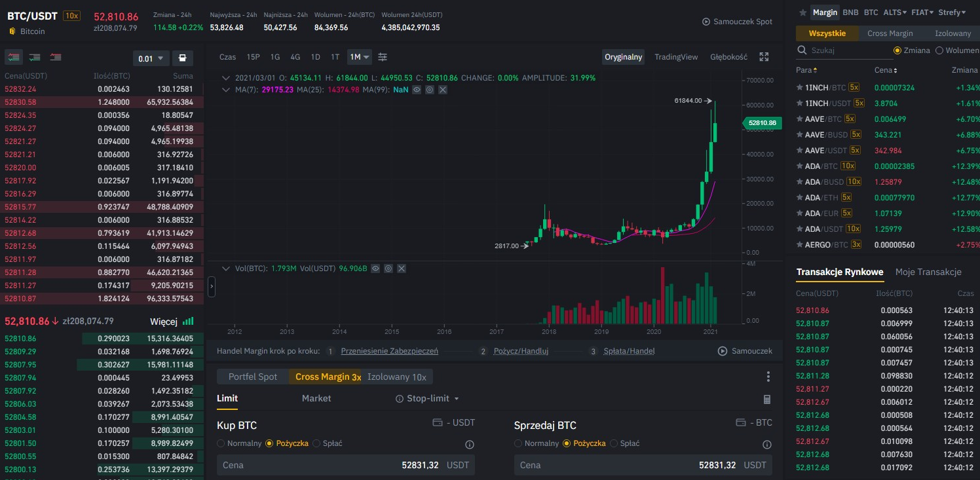Screen dimensions: 980x480
Task: Open the calculator icon in the order form
Action: coord(767,399)
